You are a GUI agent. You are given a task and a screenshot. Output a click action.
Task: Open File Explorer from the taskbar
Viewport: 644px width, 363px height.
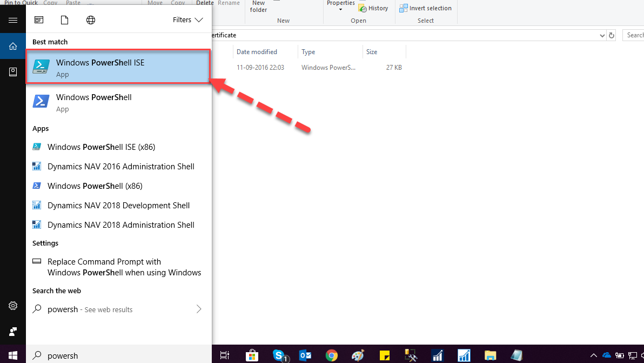click(490, 355)
